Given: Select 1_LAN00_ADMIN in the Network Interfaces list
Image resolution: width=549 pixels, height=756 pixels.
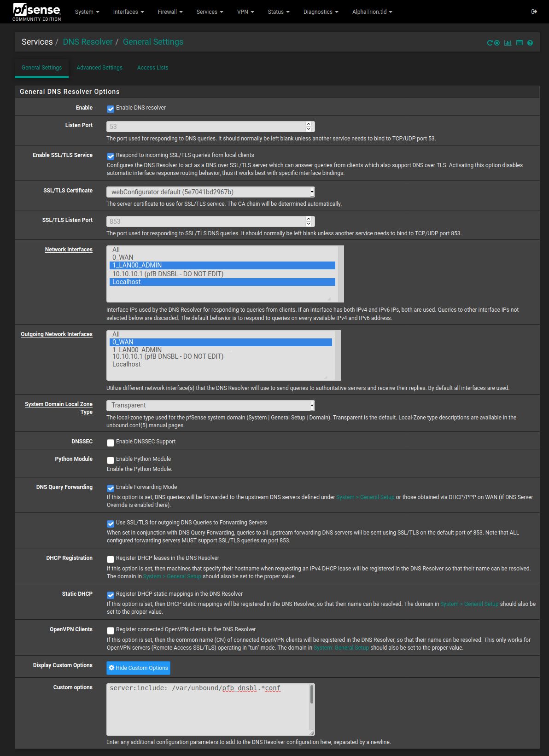Looking at the screenshot, I should click(x=222, y=265).
